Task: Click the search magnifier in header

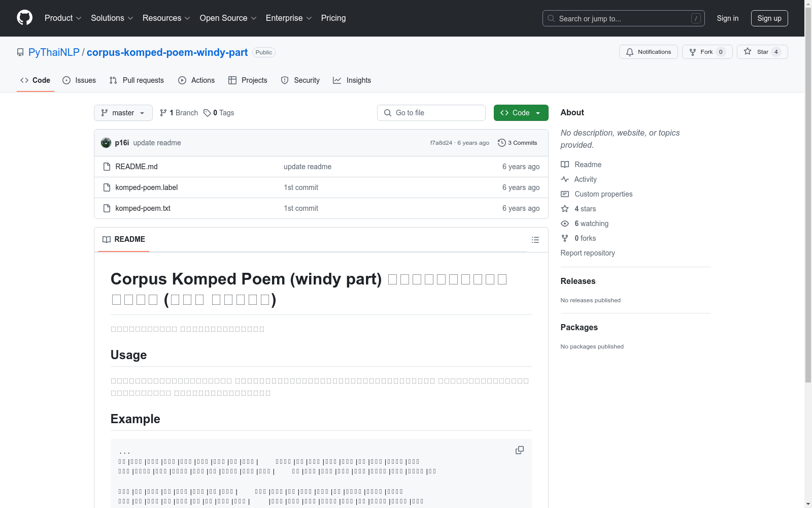Action: 551,18
